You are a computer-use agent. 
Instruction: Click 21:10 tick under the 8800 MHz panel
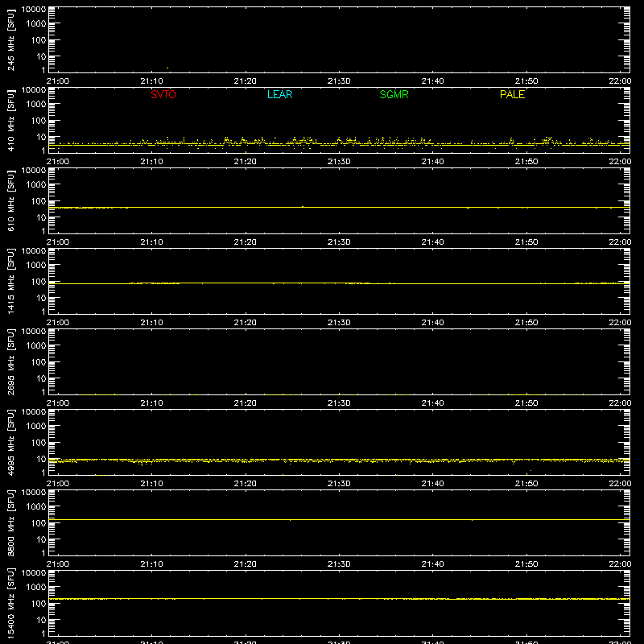pyautogui.click(x=151, y=564)
